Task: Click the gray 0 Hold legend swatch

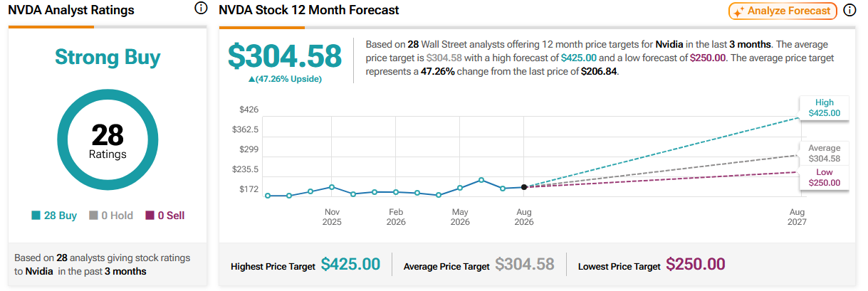Action: point(93,216)
